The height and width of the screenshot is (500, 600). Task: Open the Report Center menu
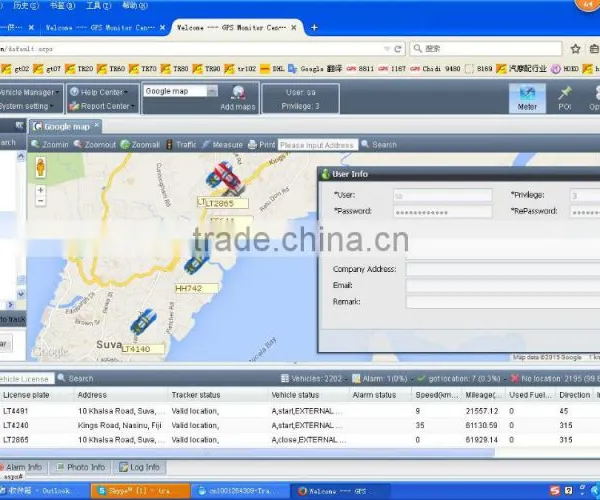103,106
